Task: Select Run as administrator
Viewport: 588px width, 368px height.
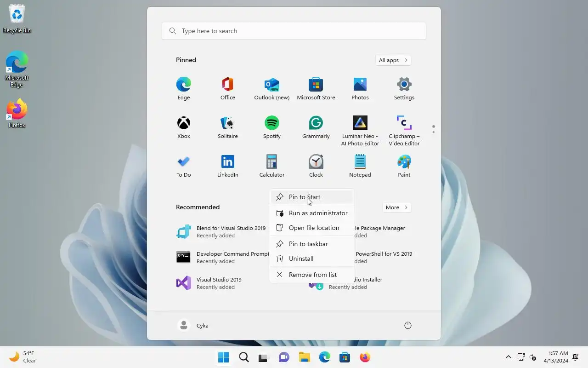Action: (312, 213)
